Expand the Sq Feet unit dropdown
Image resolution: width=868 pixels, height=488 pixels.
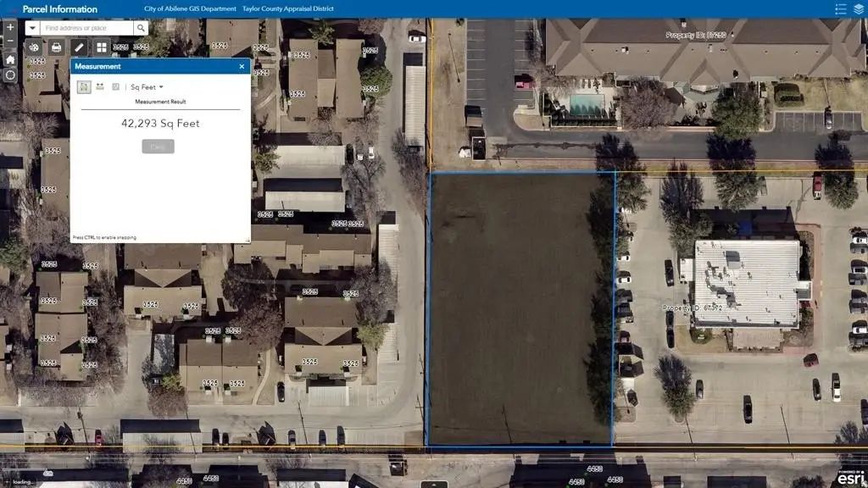pos(147,87)
